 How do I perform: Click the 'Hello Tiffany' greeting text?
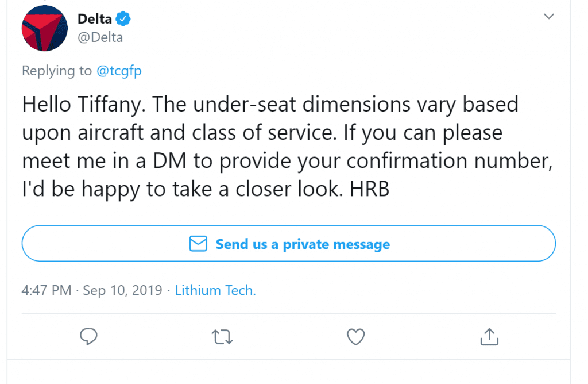click(84, 104)
